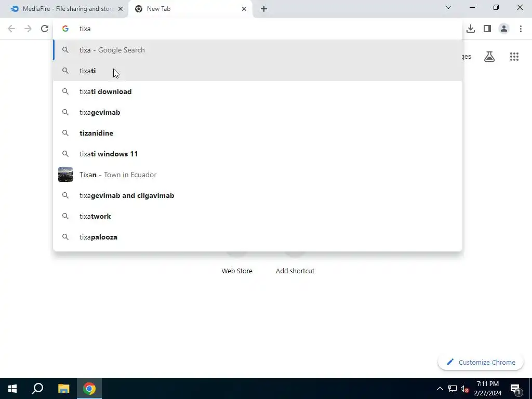This screenshot has height=399, width=532.
Task: Open Customize Chrome
Action: click(x=481, y=362)
